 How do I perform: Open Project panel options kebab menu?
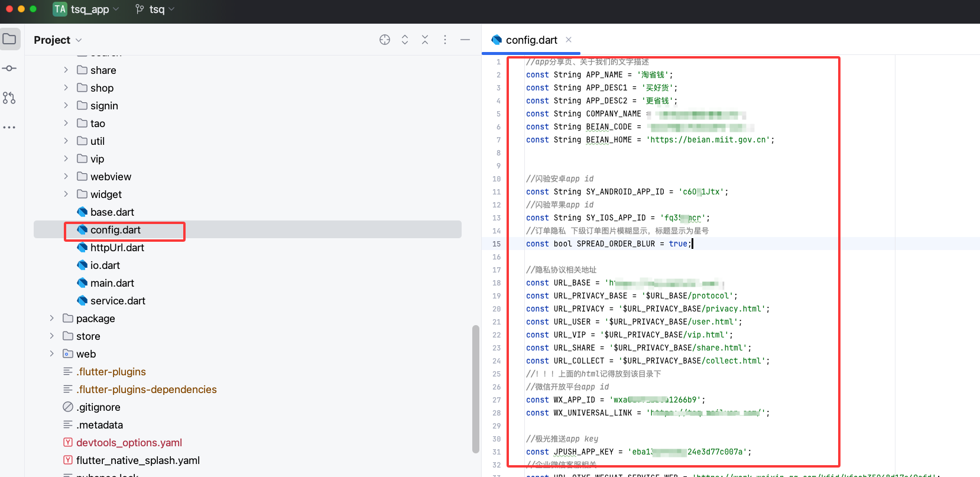point(445,40)
